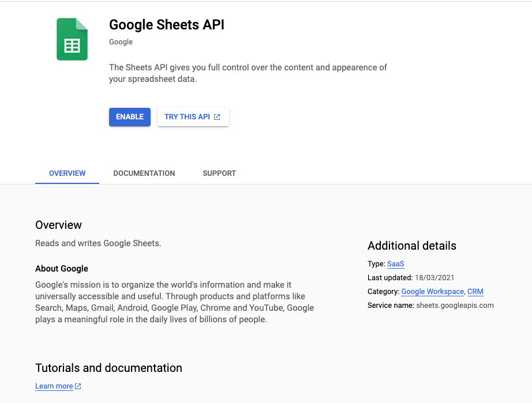This screenshot has width=532, height=403.
Task: Click the Google Sheets API page title
Action: pos(166,25)
